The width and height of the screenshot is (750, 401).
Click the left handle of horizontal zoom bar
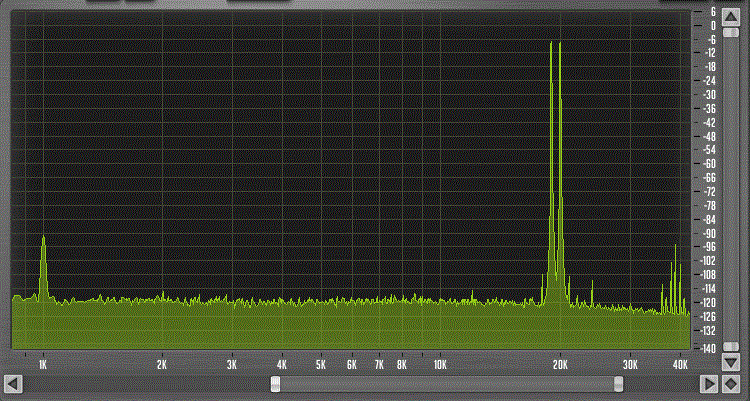coord(276,384)
